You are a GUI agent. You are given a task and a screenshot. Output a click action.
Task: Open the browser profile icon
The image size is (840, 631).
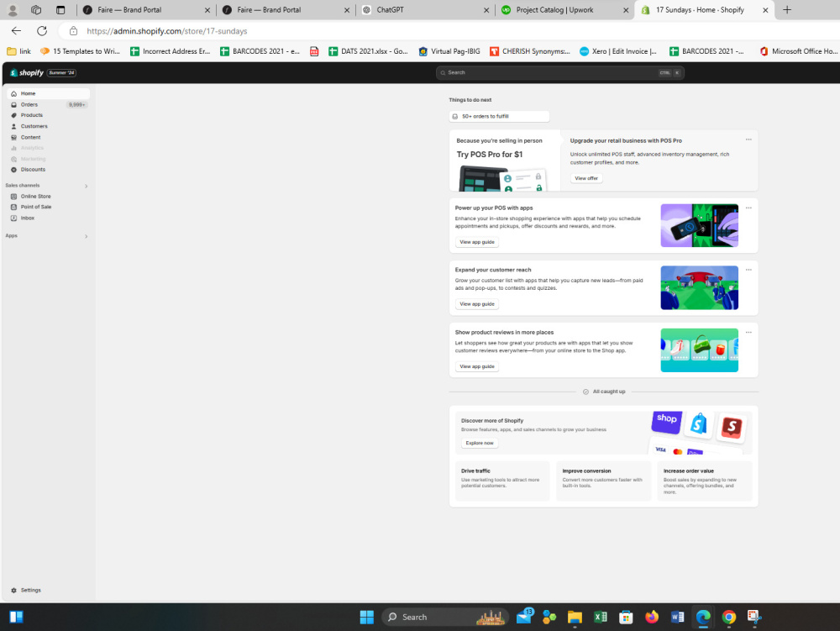coord(13,9)
